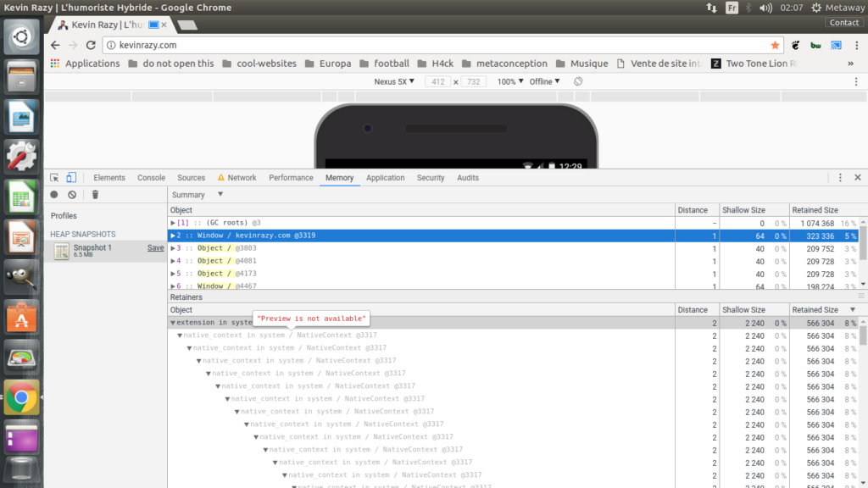Viewport: 868px width, 488px height.
Task: Show hidden bookmarks with the chevron
Action: (x=850, y=64)
